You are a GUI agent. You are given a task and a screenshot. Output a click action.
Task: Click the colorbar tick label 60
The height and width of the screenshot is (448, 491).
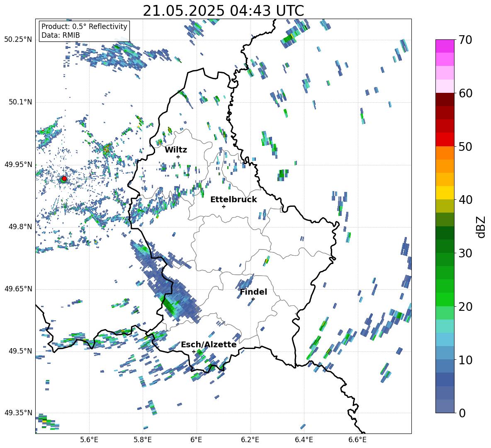point(465,94)
